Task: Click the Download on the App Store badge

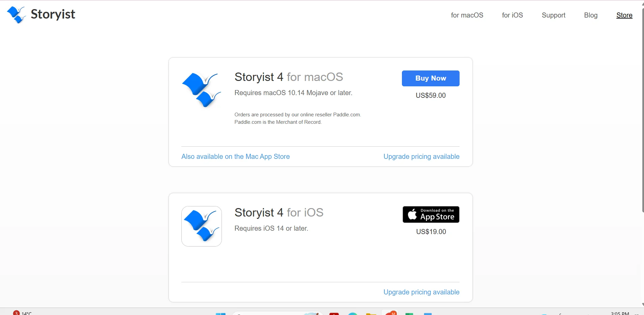Action: pyautogui.click(x=431, y=214)
